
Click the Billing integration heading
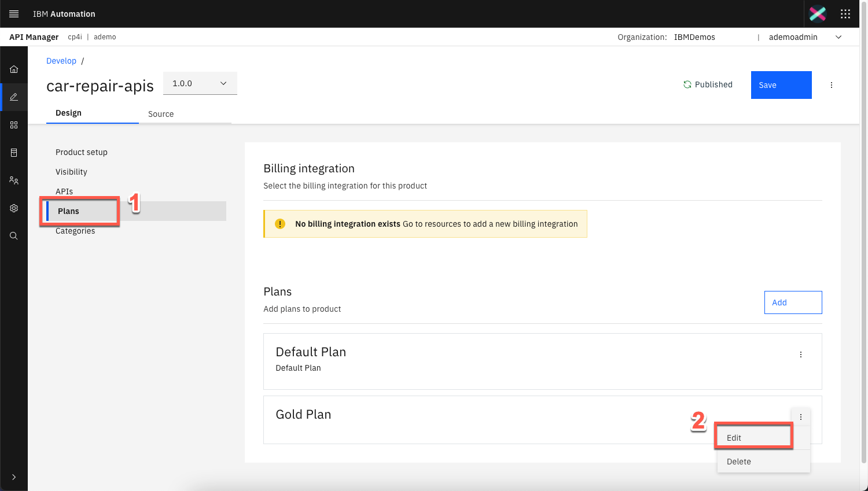tap(309, 168)
